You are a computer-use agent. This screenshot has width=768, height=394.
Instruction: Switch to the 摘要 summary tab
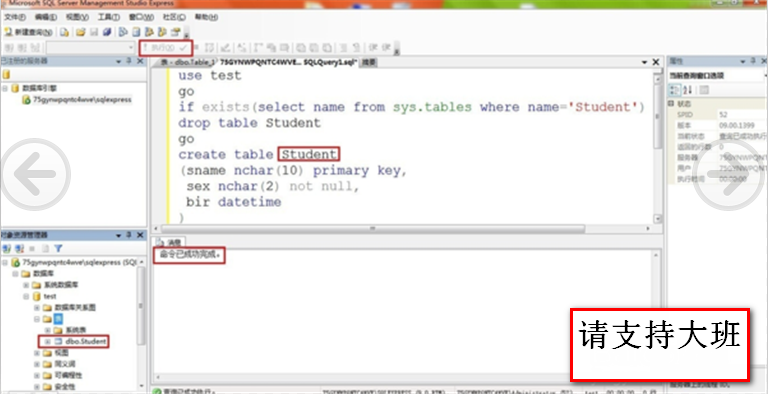pyautogui.click(x=368, y=63)
